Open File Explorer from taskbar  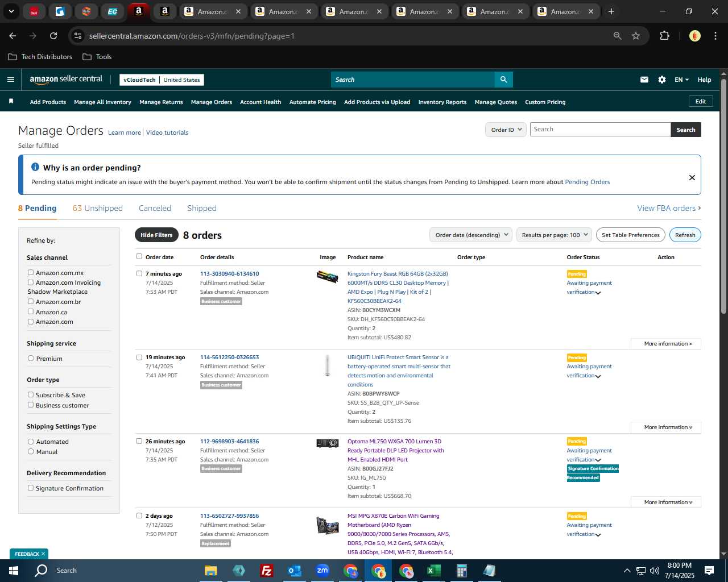pyautogui.click(x=211, y=571)
